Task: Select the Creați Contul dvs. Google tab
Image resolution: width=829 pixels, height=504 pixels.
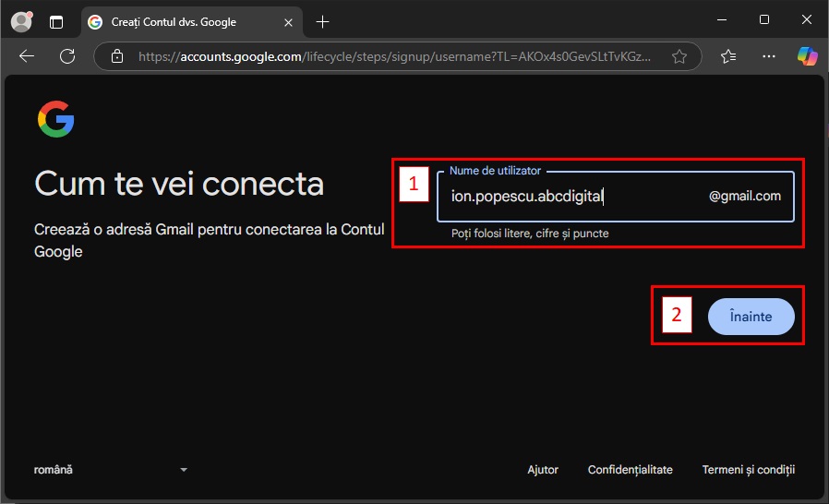Action: (174, 21)
